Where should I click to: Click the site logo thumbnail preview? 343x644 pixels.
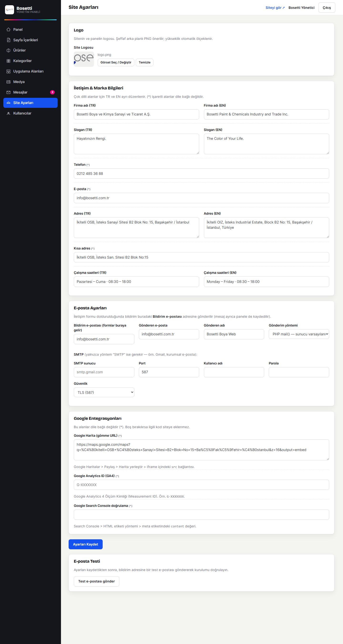point(84,59)
